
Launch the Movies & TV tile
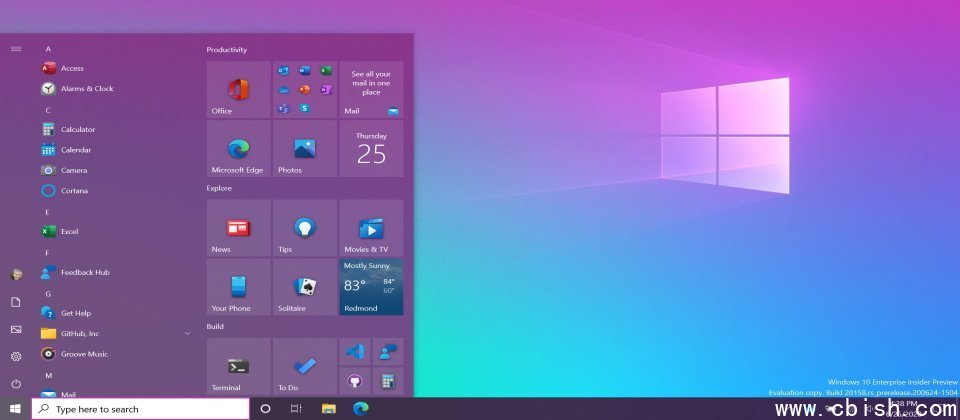371,228
